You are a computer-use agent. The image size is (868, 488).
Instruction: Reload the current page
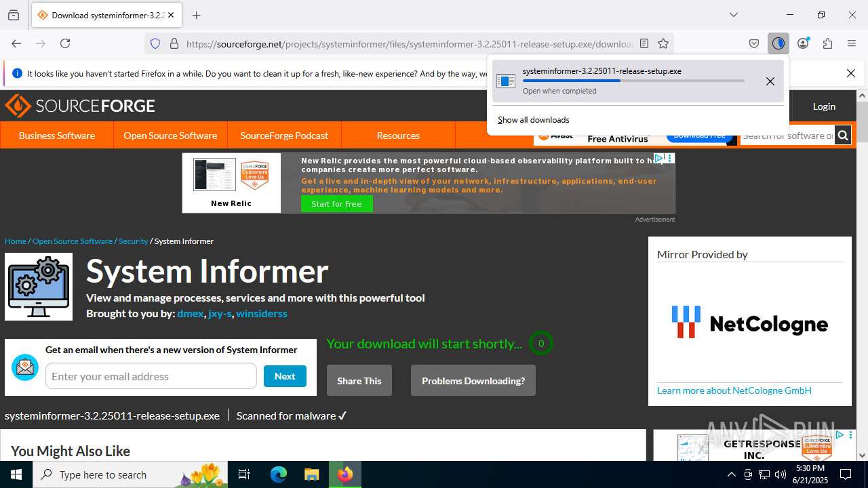[65, 43]
